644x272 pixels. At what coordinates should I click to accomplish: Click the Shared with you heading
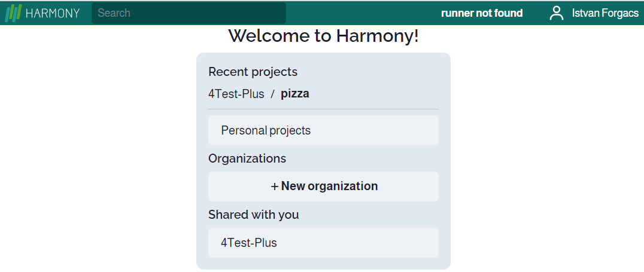tap(253, 215)
